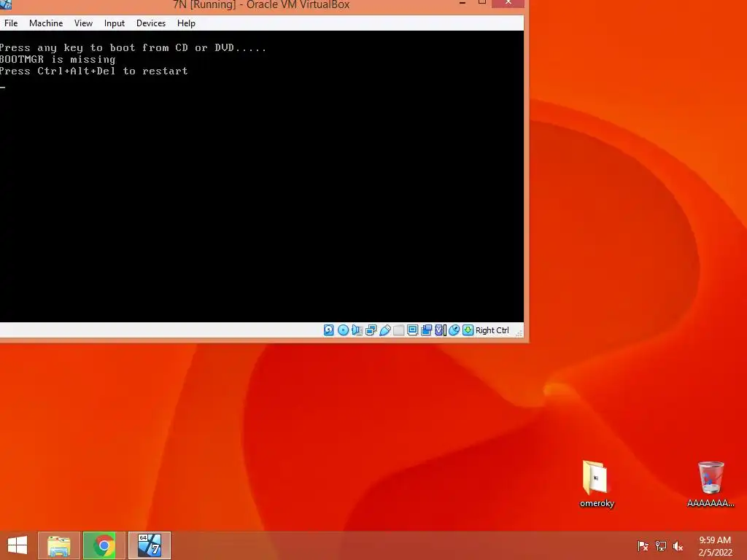Screen dimensions: 747x560
Task: Open the Windows Start button
Action: [x=18, y=545]
